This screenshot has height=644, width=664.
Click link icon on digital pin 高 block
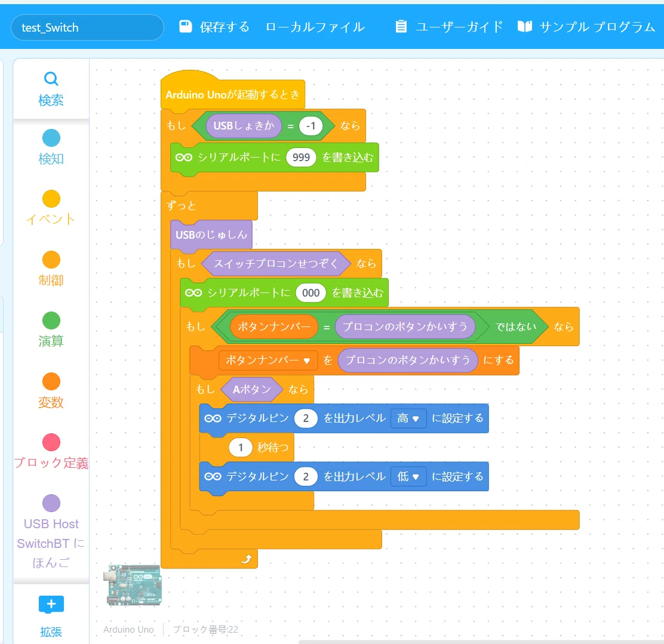click(213, 419)
